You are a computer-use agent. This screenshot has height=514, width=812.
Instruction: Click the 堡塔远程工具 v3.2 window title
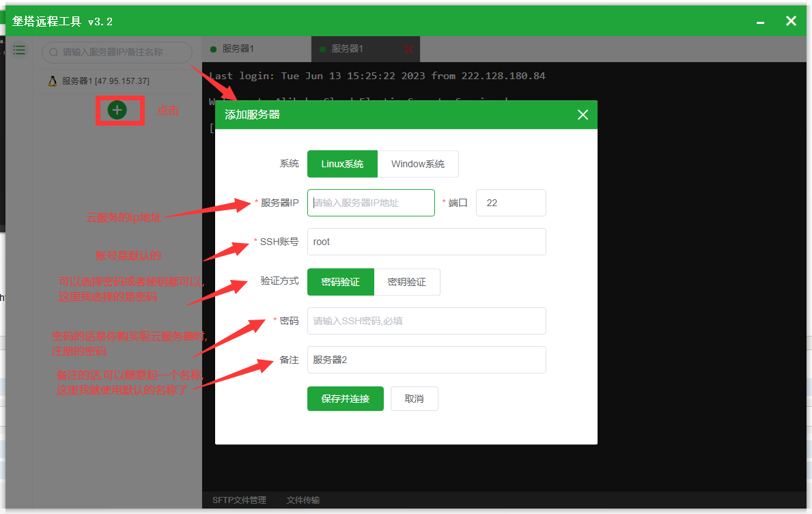click(62, 21)
